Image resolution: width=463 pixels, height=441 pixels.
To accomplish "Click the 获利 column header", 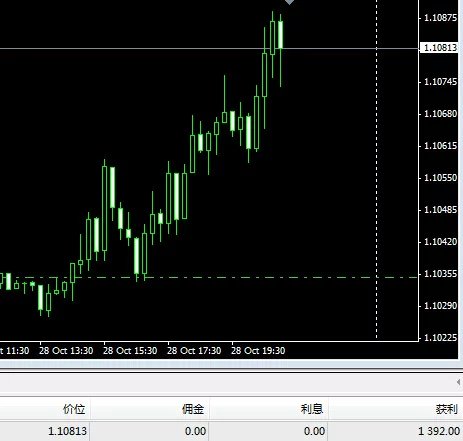I will pos(446,409).
